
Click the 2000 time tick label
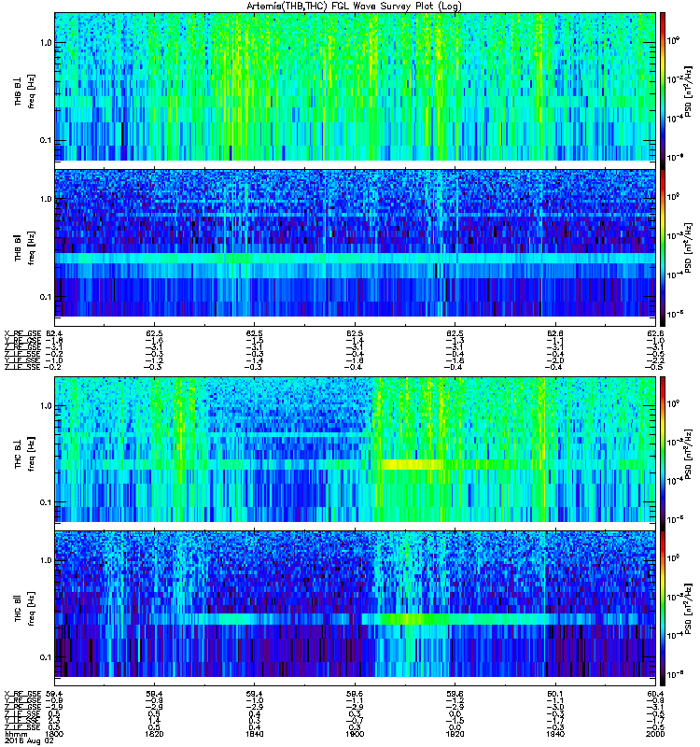[x=655, y=734]
